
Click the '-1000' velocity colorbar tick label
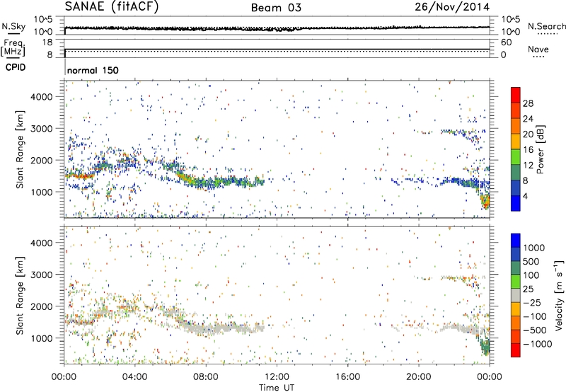[538, 344]
